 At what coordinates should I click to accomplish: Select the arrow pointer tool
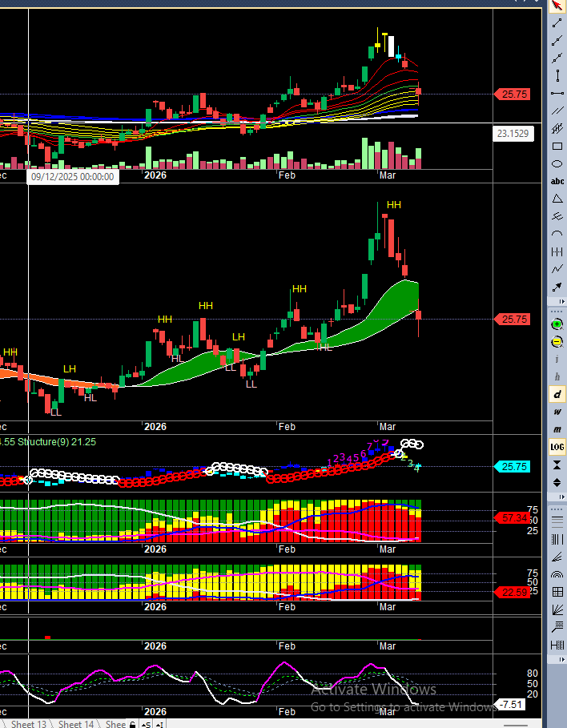pos(557,6)
